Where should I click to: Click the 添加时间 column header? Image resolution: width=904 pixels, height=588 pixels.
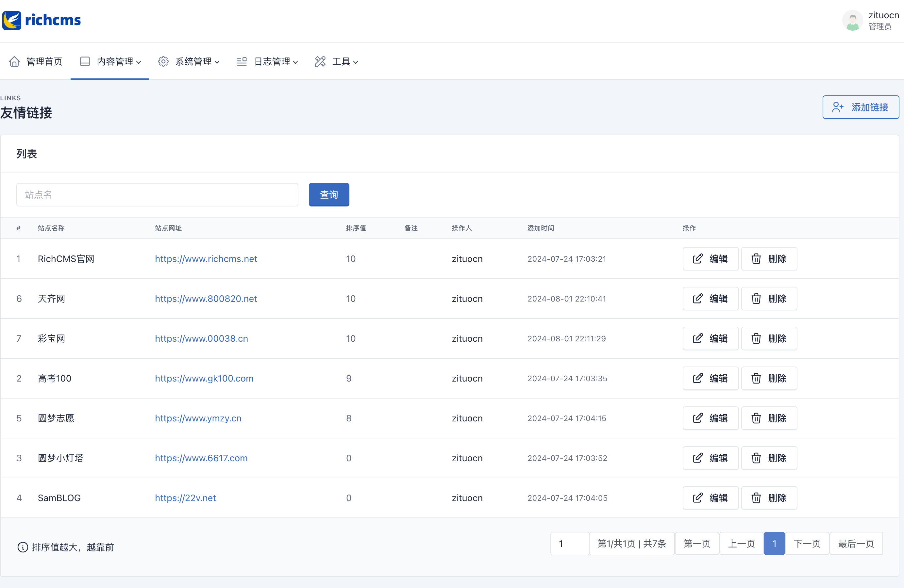tap(541, 228)
